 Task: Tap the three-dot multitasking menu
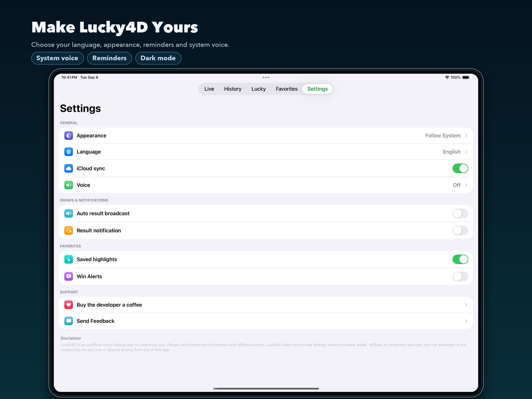coord(266,78)
